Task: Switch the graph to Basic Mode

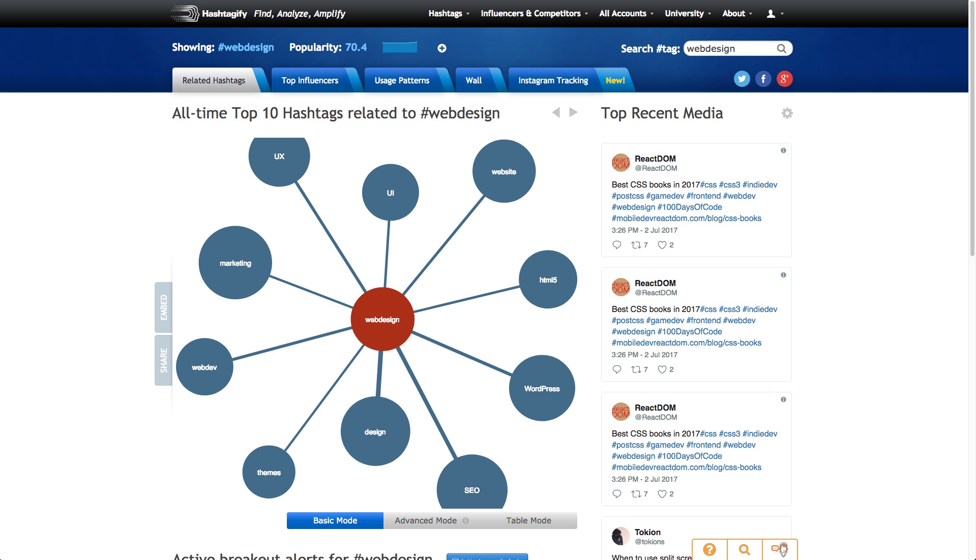Action: coord(335,520)
